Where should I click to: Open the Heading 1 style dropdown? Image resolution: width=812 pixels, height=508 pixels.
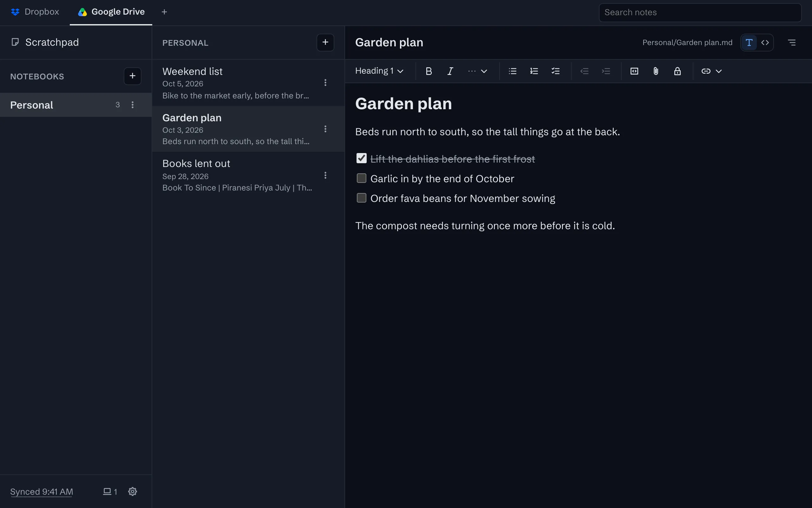(379, 71)
